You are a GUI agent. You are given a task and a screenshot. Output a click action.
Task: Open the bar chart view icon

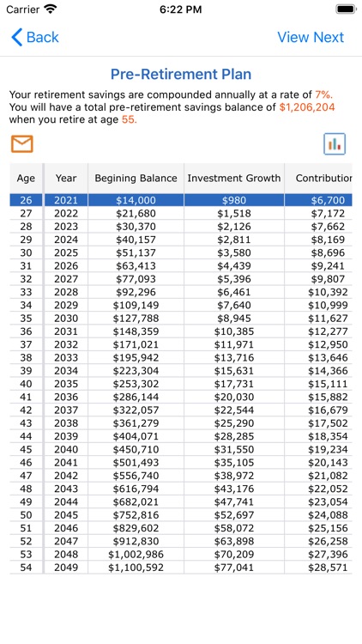[x=335, y=144]
